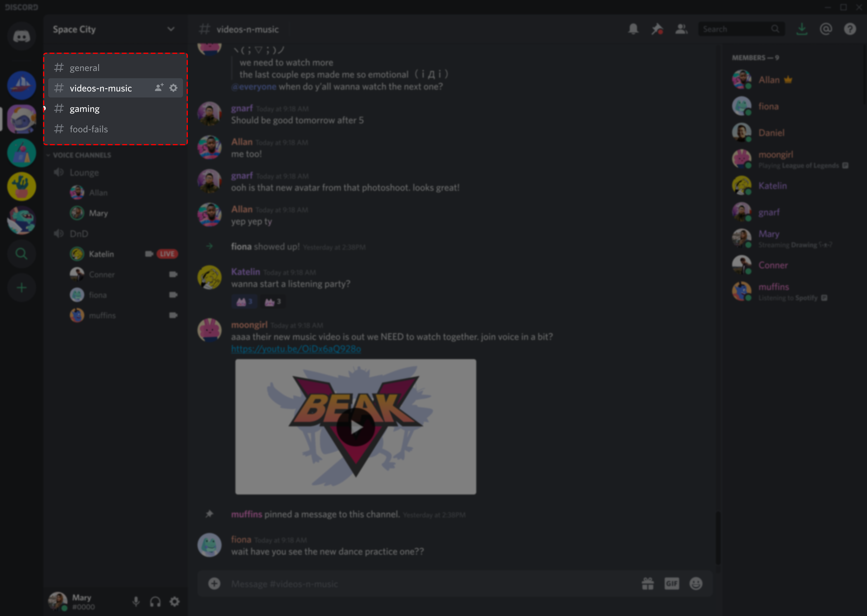This screenshot has width=867, height=616.
Task: Expand the Voice Channels section
Action: click(81, 154)
